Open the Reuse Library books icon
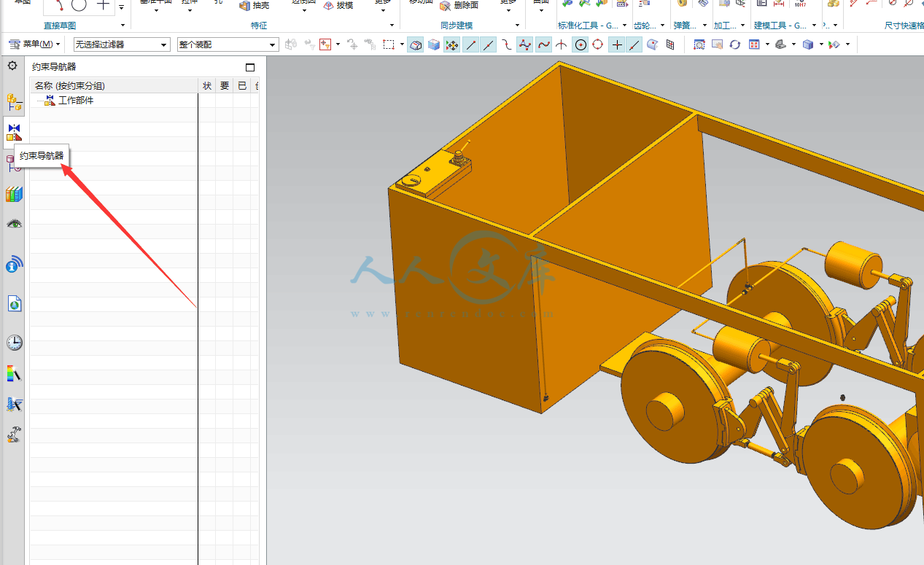 [x=14, y=195]
